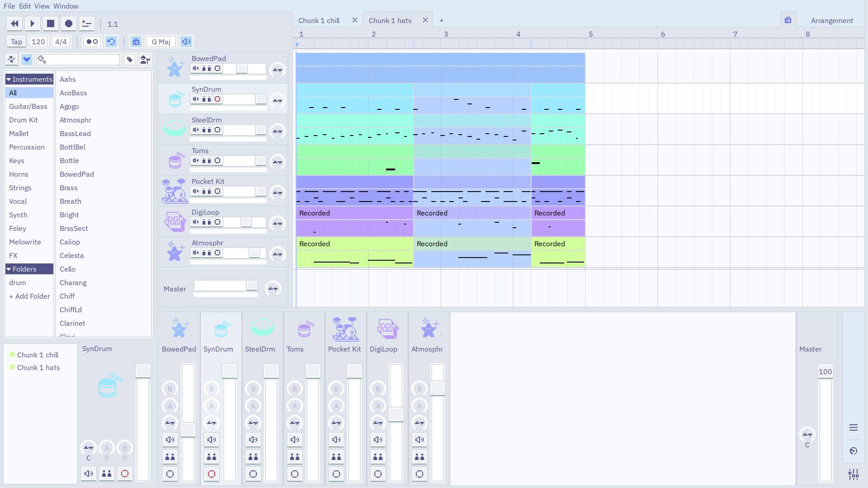Collapse the Folders section header
Image resolution: width=868 pixels, height=488 pixels.
(x=29, y=269)
